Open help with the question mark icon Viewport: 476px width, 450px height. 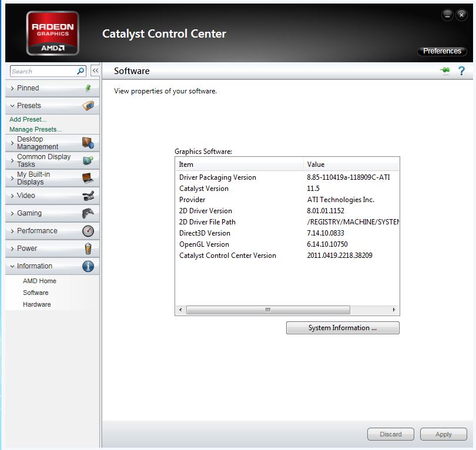461,70
